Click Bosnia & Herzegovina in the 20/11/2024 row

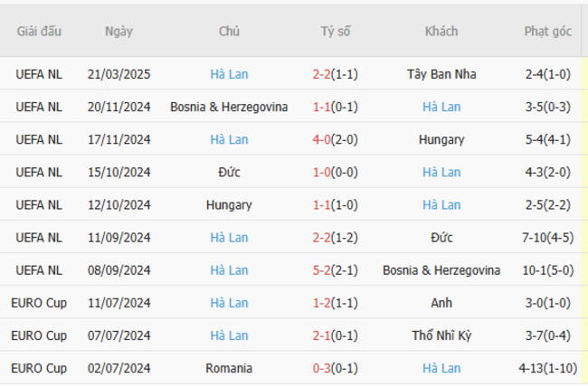click(229, 107)
